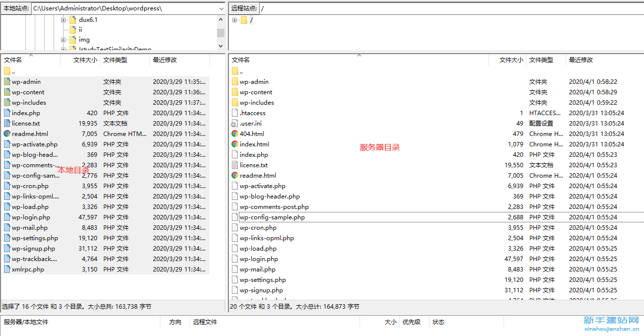Viewport: 644px width, 336px height.
Task: Click the local wp-signup.php file icon
Action: point(7,248)
